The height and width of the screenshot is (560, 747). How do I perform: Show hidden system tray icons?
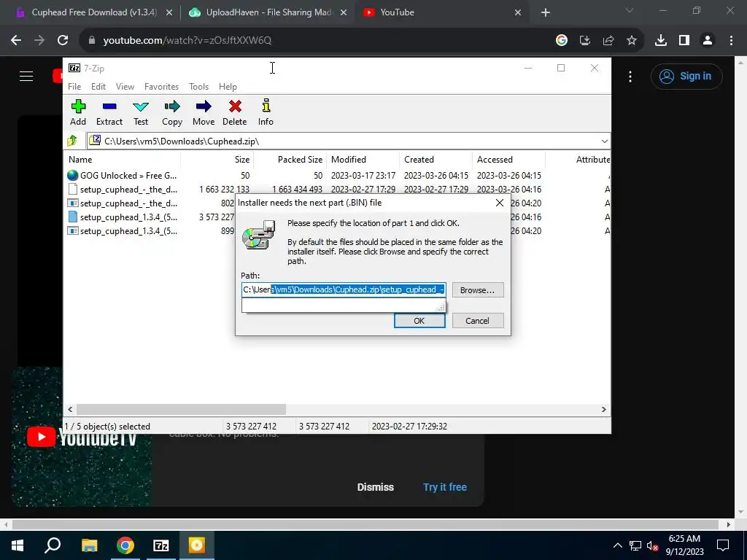(617, 545)
